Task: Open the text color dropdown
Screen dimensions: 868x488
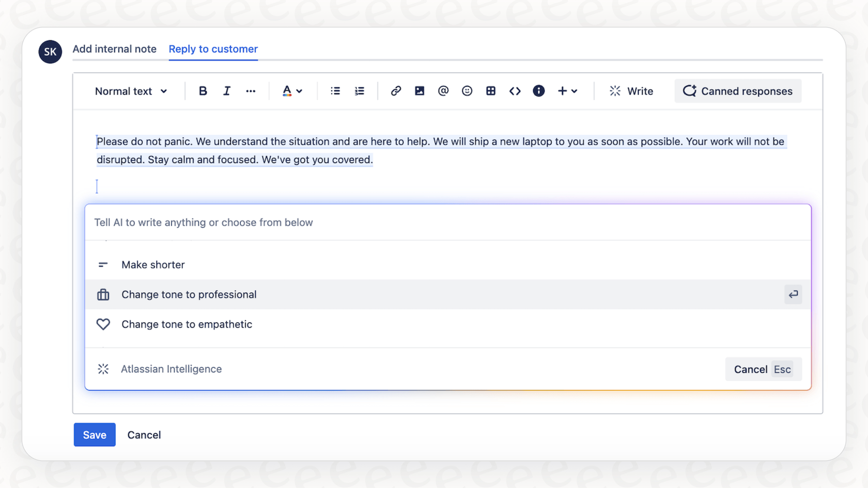Action: coord(292,91)
